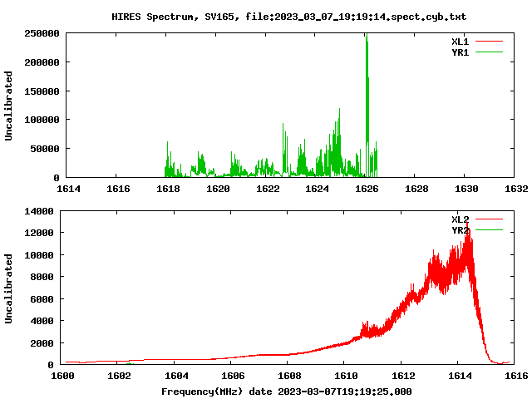Image resolution: width=532 pixels, height=399 pixels.
Task: Click the 1604 x-axis tick label
Action: 176,376
